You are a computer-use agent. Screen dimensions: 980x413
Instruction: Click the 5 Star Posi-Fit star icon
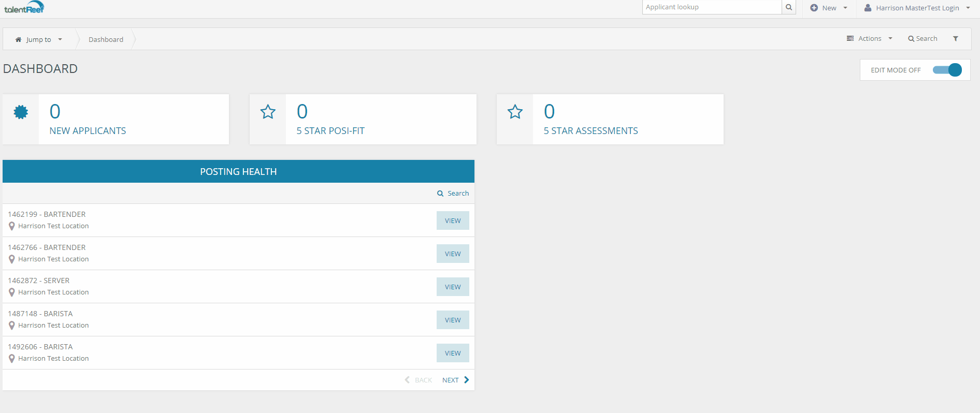click(x=268, y=112)
